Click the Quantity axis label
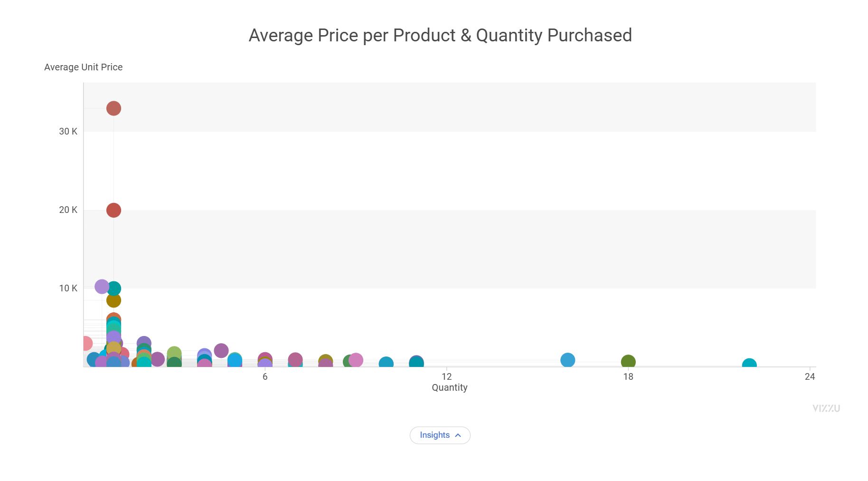The height and width of the screenshot is (481, 868). [450, 387]
